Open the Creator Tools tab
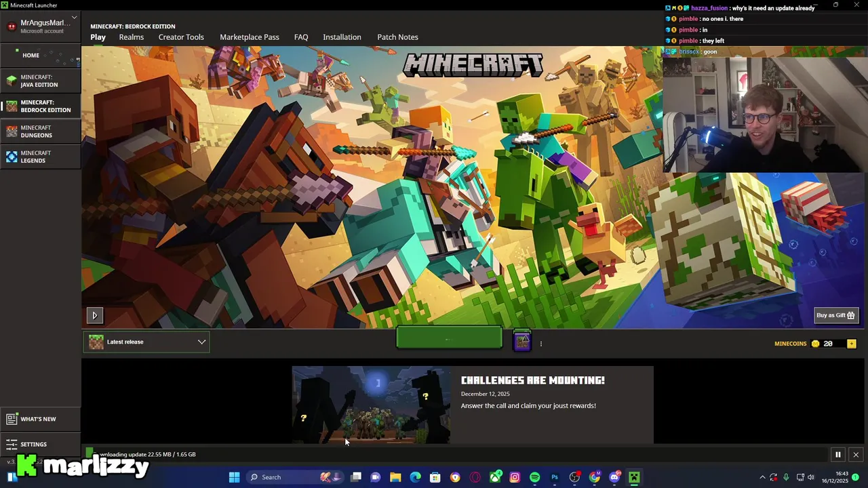Viewport: 868px width, 488px height. point(181,37)
